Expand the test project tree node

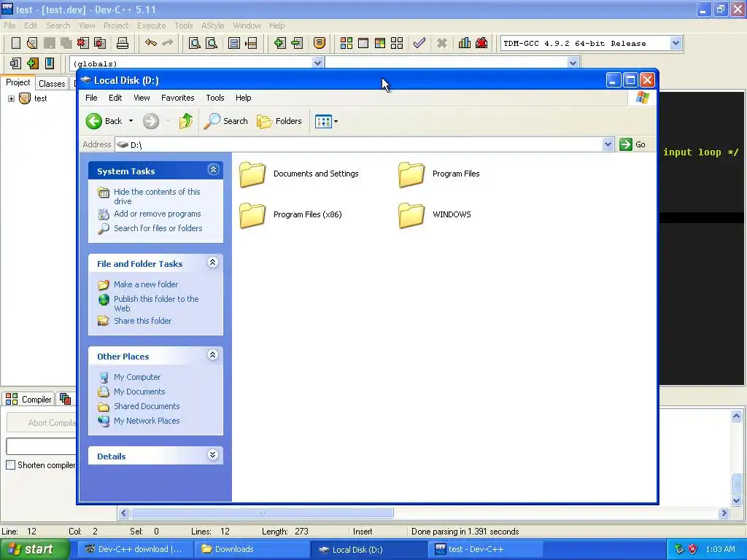pyautogui.click(x=11, y=98)
